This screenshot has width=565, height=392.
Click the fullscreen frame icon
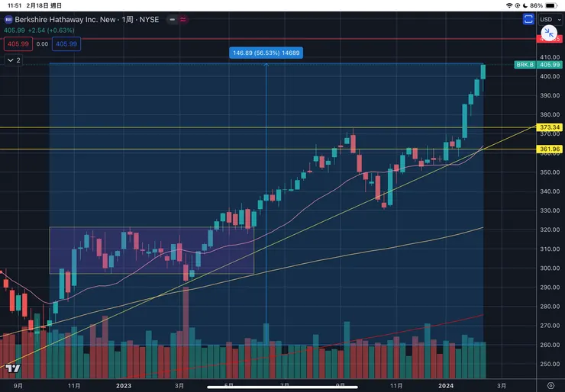tap(528, 19)
